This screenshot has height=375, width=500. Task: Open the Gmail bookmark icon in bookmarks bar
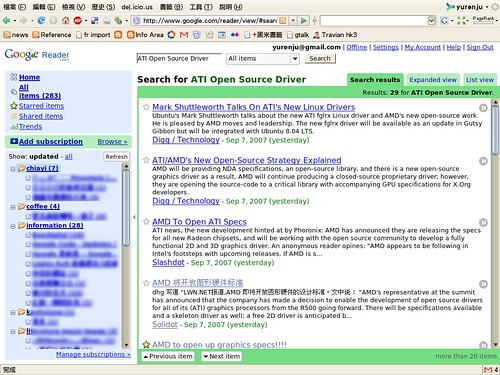[184, 35]
